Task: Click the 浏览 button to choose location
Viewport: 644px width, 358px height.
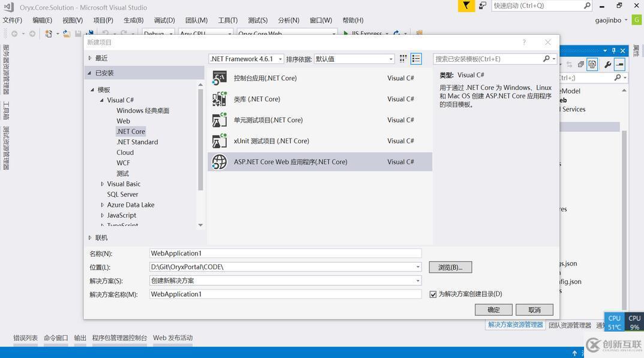Action: [x=450, y=267]
